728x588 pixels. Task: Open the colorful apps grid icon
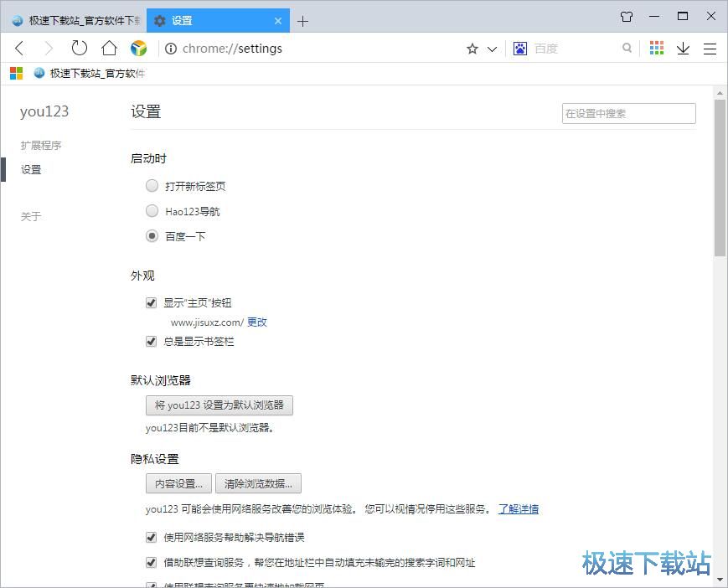pyautogui.click(x=657, y=48)
